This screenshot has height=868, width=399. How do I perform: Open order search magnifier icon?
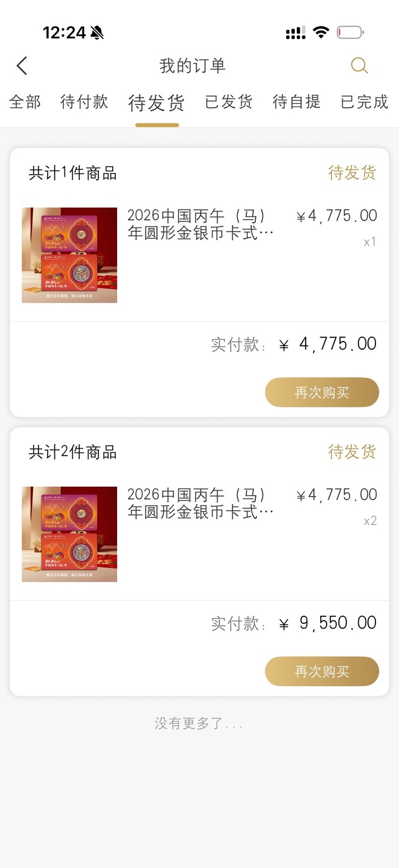(x=359, y=65)
